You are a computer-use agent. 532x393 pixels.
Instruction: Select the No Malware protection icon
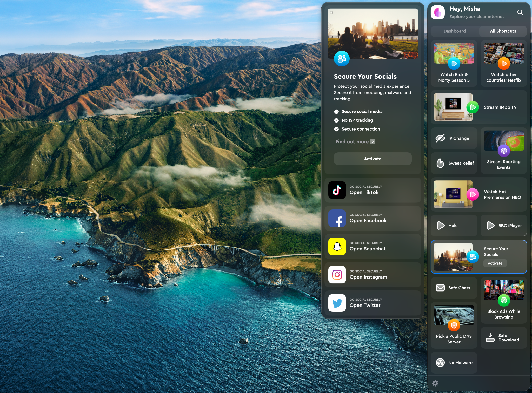pyautogui.click(x=440, y=362)
